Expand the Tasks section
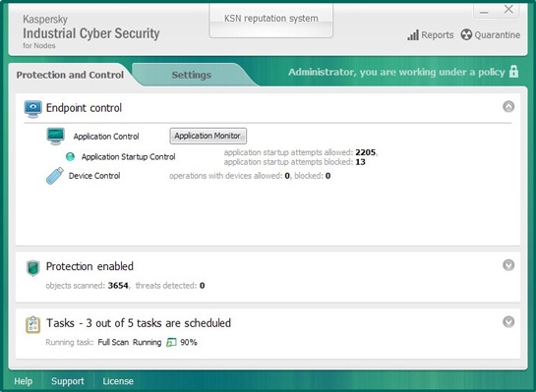This screenshot has height=392, width=536. (508, 321)
